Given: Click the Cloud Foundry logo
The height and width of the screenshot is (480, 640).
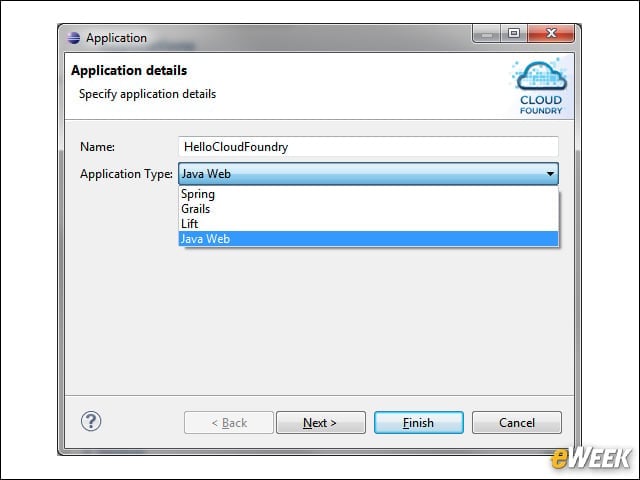Looking at the screenshot, I should (541, 87).
